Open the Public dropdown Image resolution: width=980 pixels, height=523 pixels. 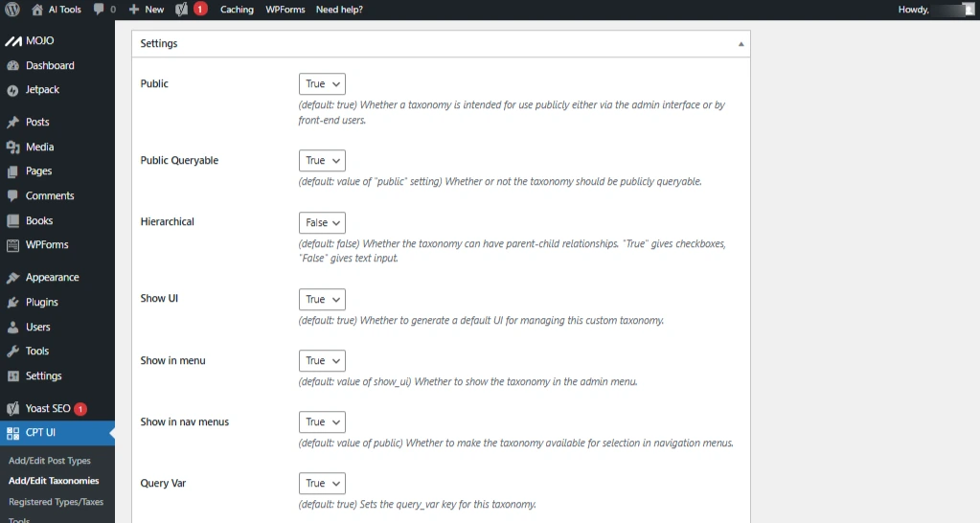point(322,84)
